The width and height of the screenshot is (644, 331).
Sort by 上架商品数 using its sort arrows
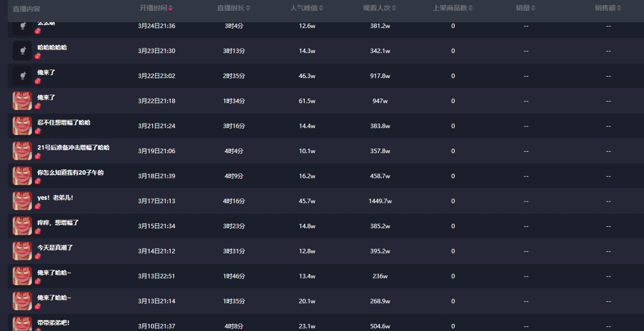click(x=470, y=8)
